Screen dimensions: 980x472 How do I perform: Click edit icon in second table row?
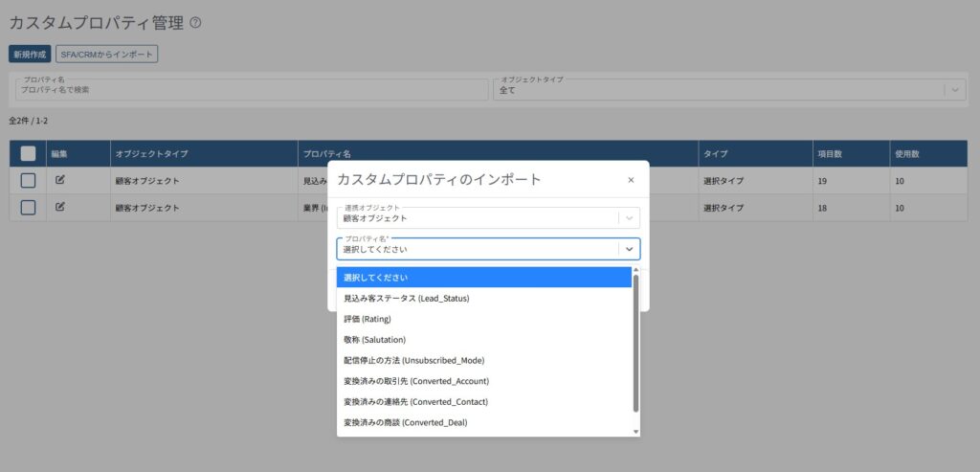point(60,207)
